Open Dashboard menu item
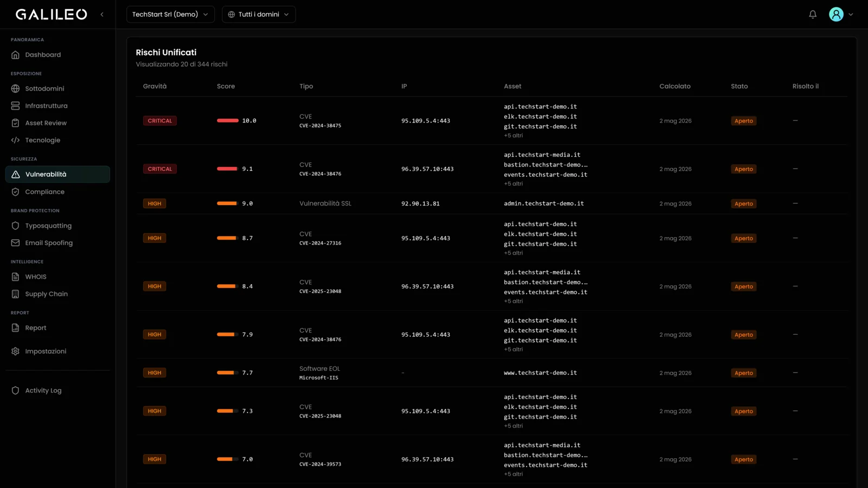The image size is (868, 488). click(58, 55)
